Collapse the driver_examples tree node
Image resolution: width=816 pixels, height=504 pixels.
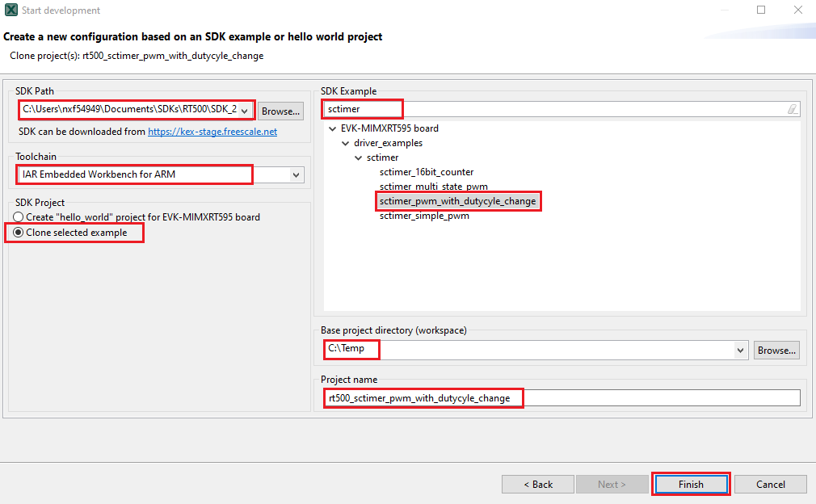tap(346, 143)
